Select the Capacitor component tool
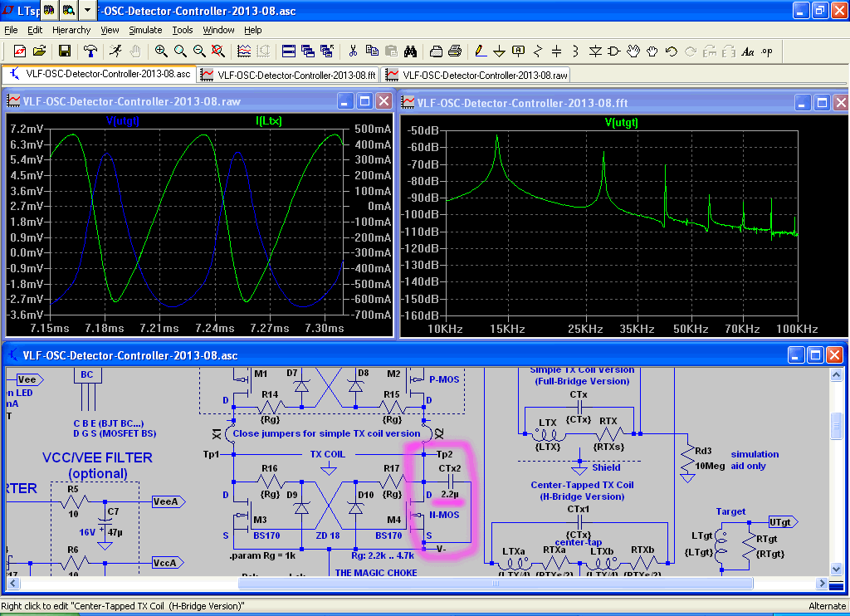Viewport: 850px width, 616px height. tap(556, 51)
